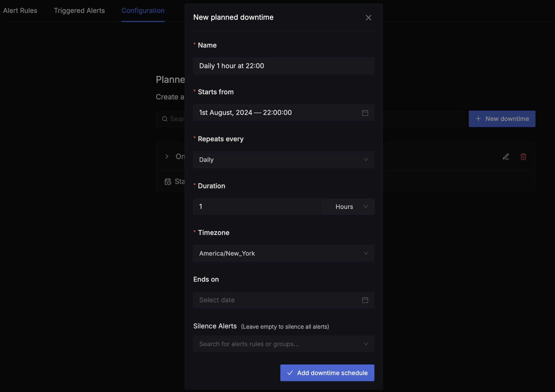Open the Repeats every Daily dropdown
The width and height of the screenshot is (555, 392).
point(284,160)
